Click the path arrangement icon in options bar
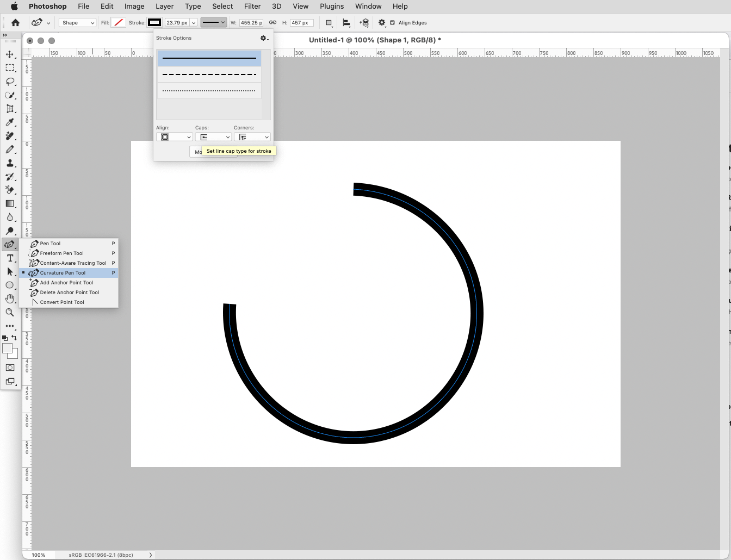 pyautogui.click(x=363, y=22)
